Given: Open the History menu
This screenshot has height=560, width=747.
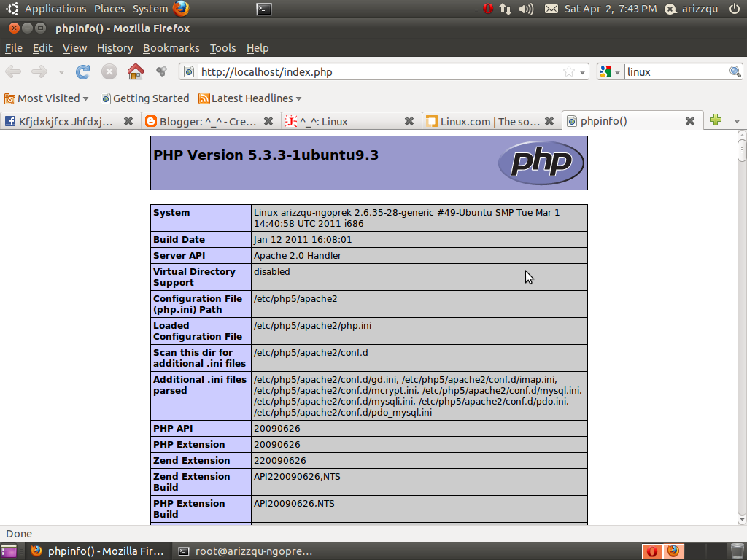Looking at the screenshot, I should click(115, 48).
